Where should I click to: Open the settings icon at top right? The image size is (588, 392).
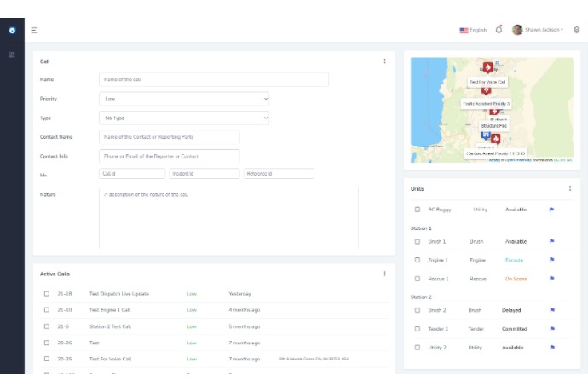click(x=577, y=30)
